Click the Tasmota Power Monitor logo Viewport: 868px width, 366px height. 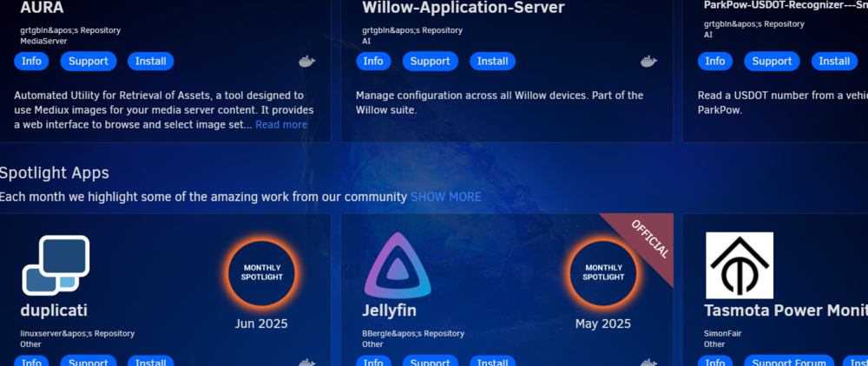(739, 265)
